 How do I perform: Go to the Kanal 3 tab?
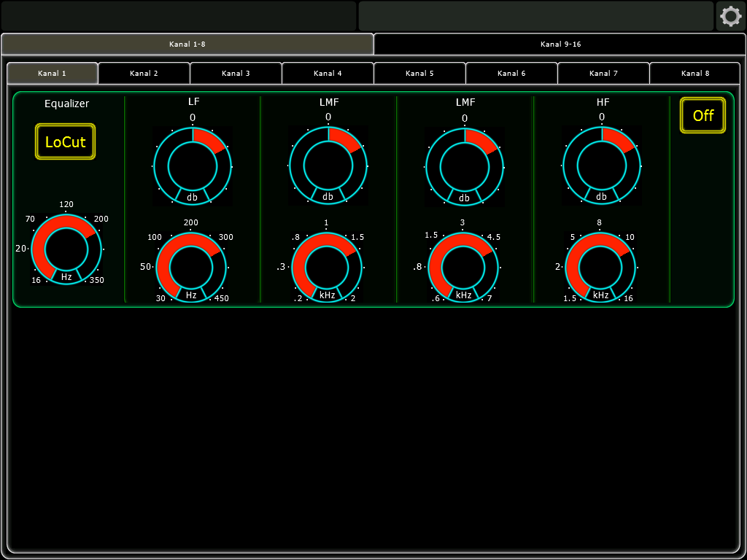pyautogui.click(x=236, y=73)
